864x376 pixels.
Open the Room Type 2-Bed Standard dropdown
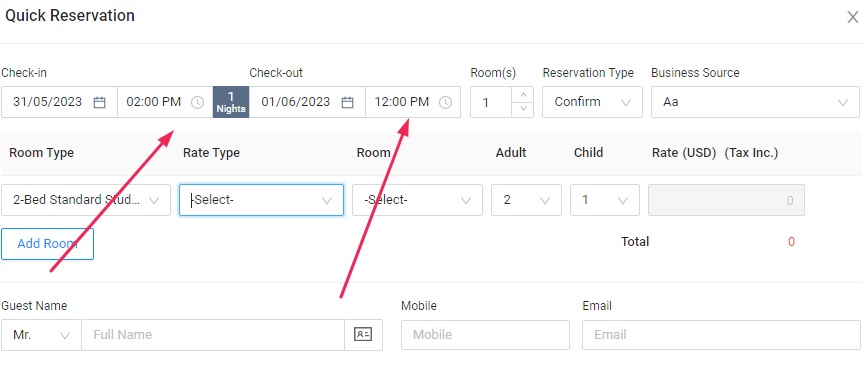pos(86,200)
